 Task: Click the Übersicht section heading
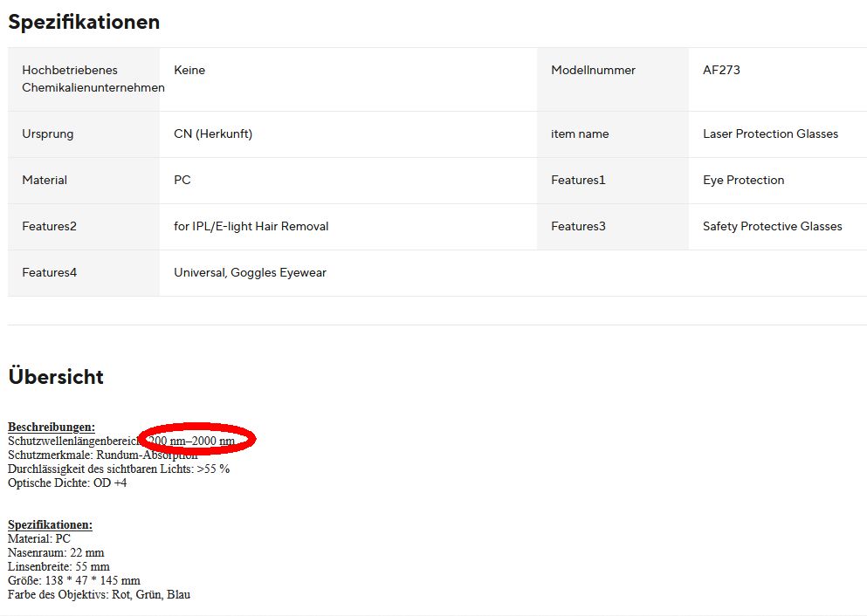tap(56, 377)
